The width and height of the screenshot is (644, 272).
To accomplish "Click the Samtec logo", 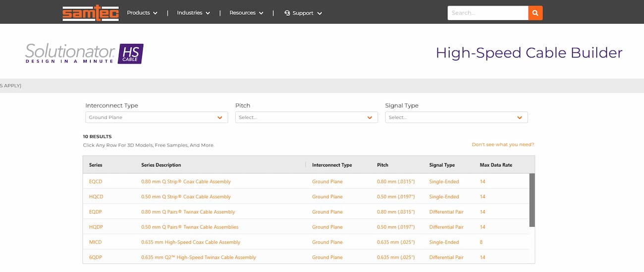I will pos(91,13).
